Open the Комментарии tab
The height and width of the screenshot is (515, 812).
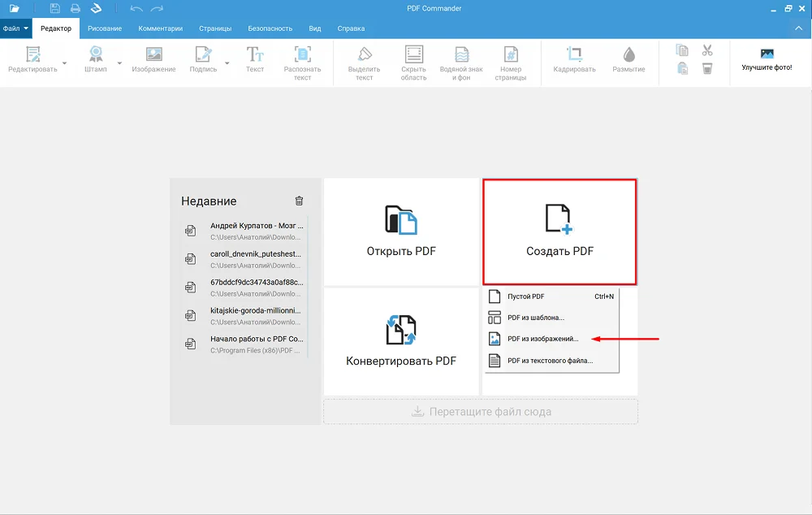point(161,28)
